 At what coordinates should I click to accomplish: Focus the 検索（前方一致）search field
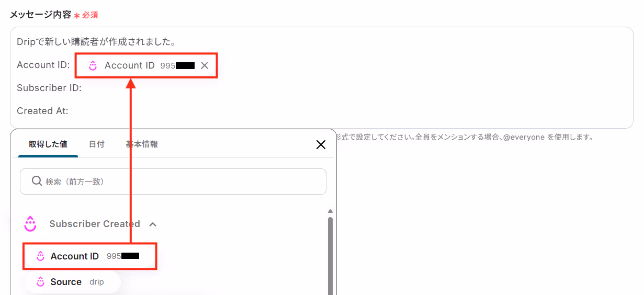point(173,181)
